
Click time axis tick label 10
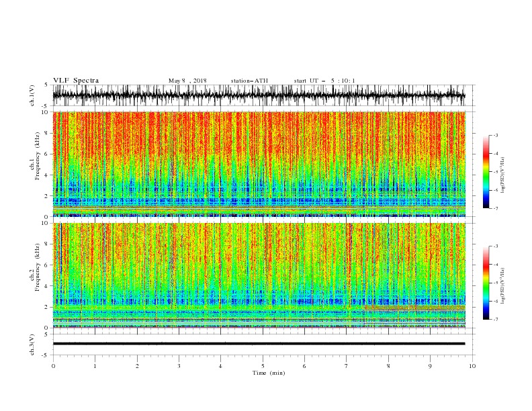(x=472, y=366)
